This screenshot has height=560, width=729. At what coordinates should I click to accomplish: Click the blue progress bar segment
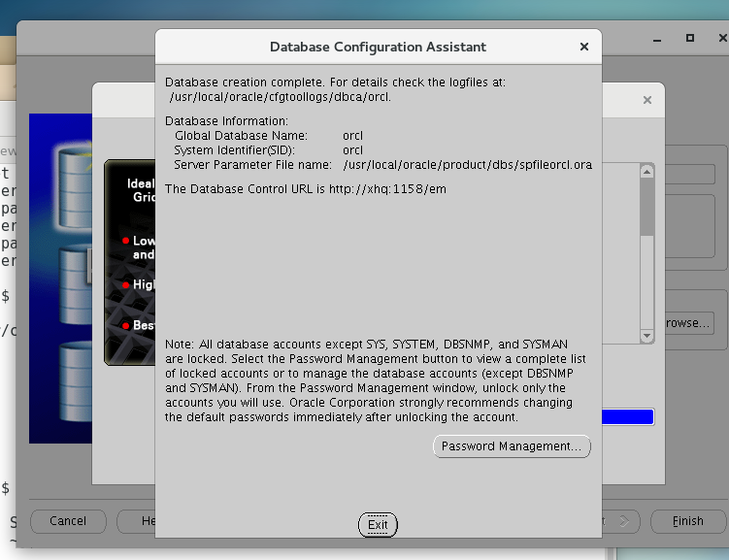point(628,417)
